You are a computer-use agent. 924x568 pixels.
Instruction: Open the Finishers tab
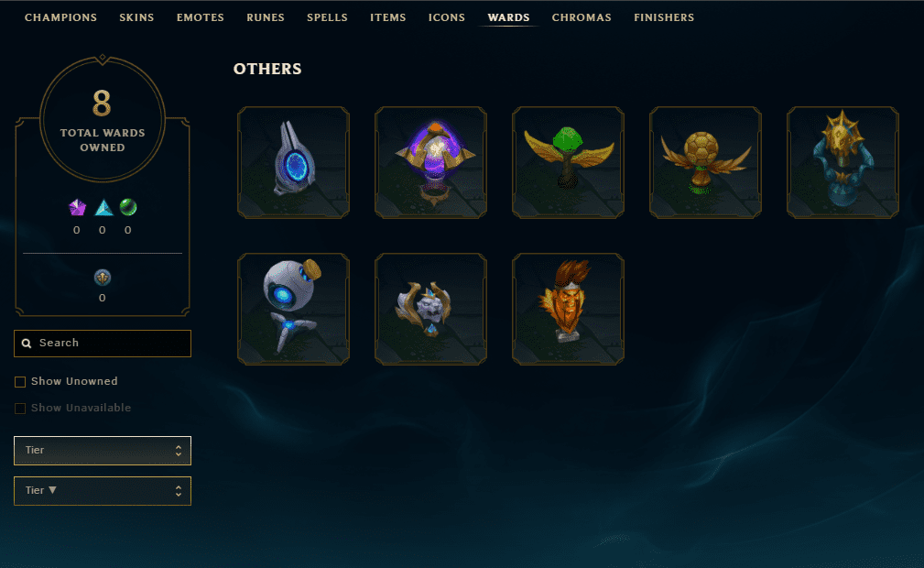click(x=664, y=17)
